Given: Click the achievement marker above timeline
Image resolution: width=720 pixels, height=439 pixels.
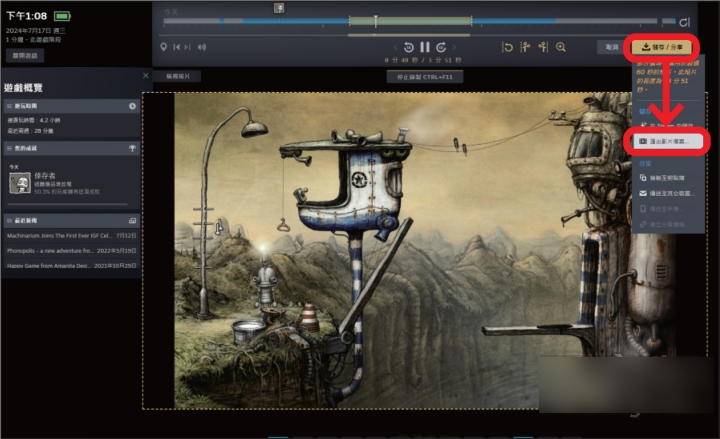Looking at the screenshot, I should coord(279,8).
